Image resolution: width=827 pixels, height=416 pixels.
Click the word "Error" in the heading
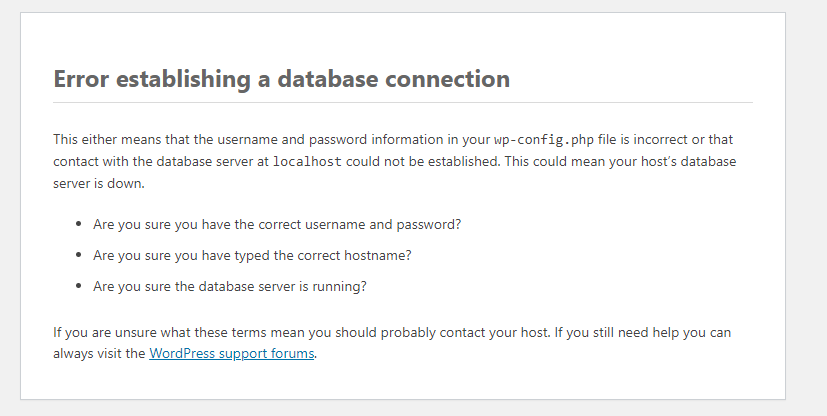(x=83, y=79)
